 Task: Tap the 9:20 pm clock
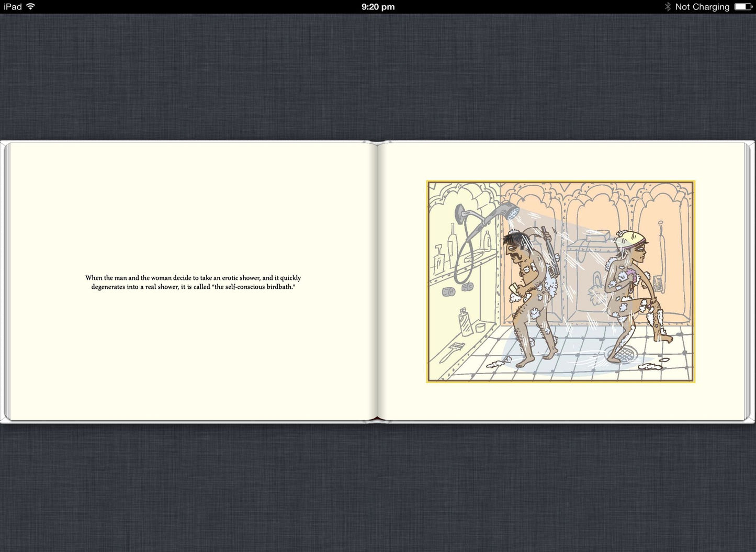378,7
